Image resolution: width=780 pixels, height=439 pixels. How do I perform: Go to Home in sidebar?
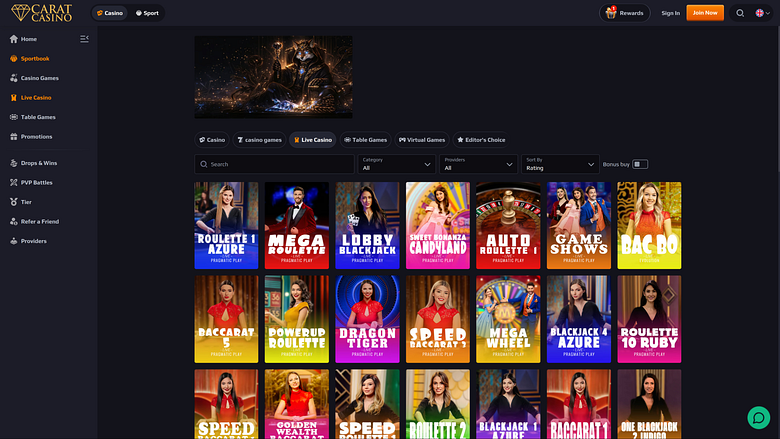29,39
